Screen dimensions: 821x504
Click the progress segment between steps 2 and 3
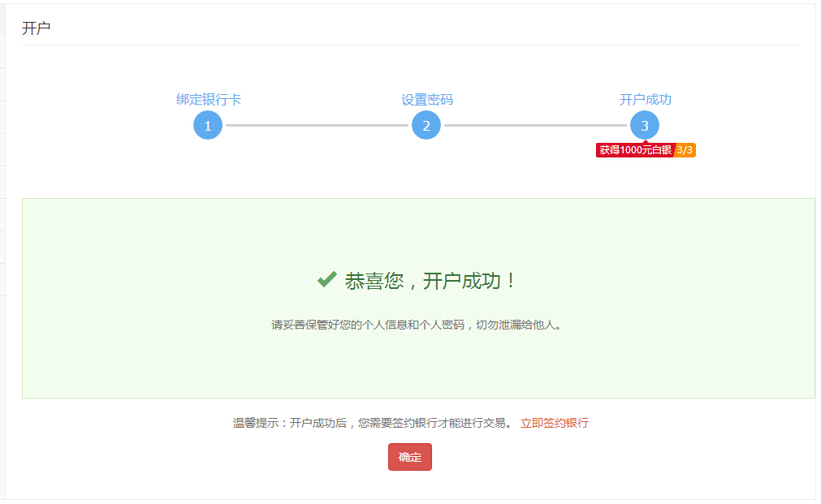coord(536,126)
